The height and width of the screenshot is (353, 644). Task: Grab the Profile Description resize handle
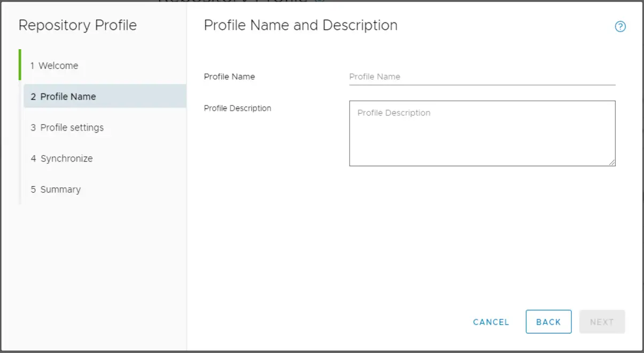[612, 163]
